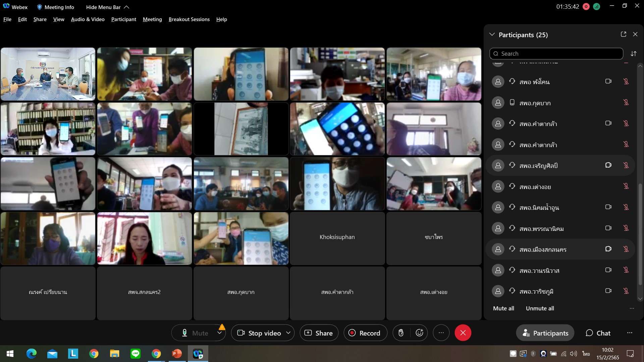Open more options in the meeting controls
The height and width of the screenshot is (362, 644).
click(x=441, y=333)
